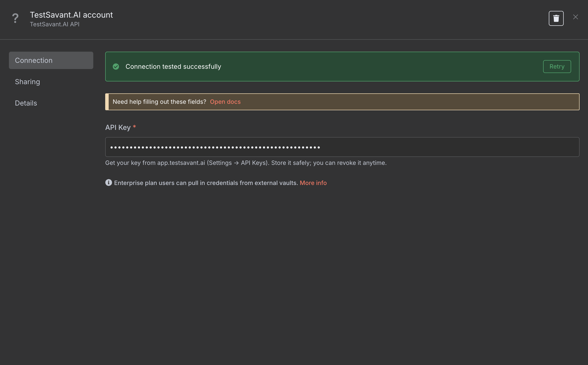
Task: Switch to the Sharing tab
Action: [x=27, y=82]
